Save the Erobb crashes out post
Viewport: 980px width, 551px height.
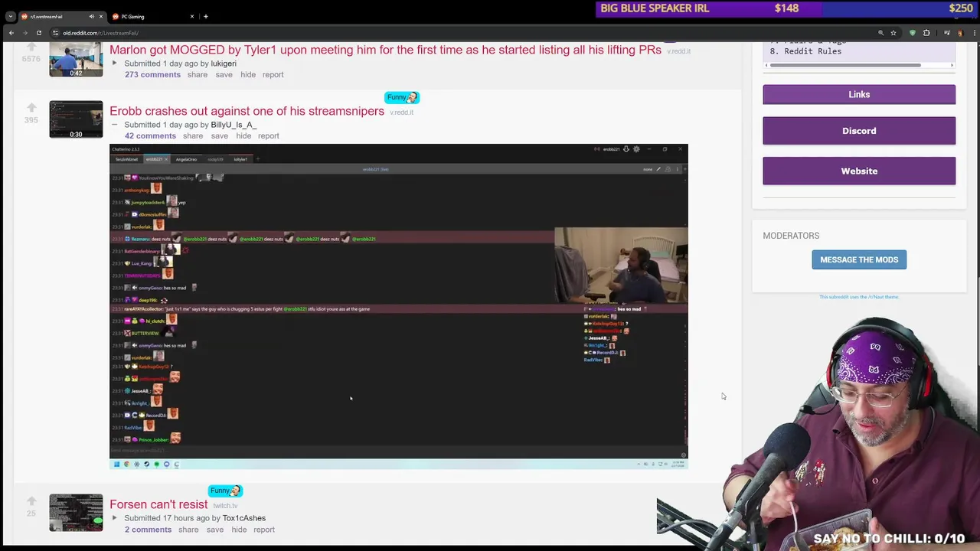pyautogui.click(x=219, y=135)
